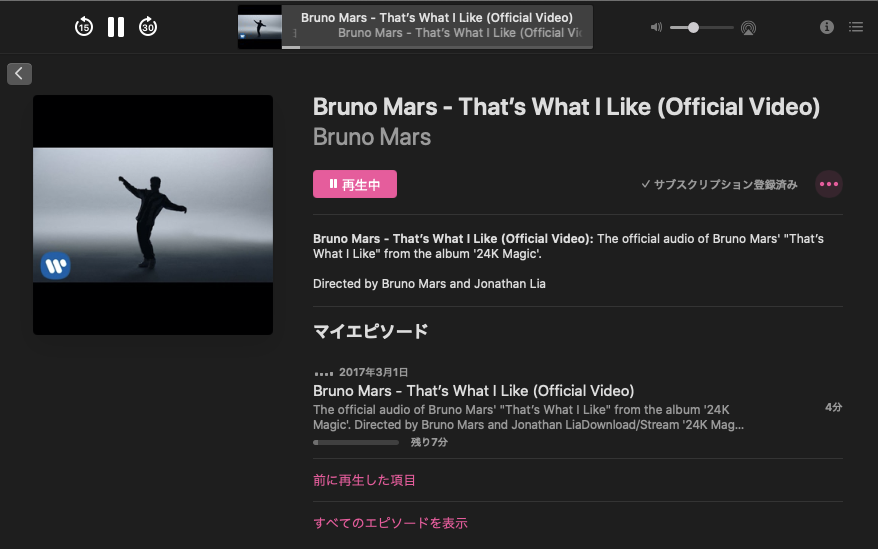Click the back chevron button
Viewport: 878px width, 549px height.
pos(19,73)
